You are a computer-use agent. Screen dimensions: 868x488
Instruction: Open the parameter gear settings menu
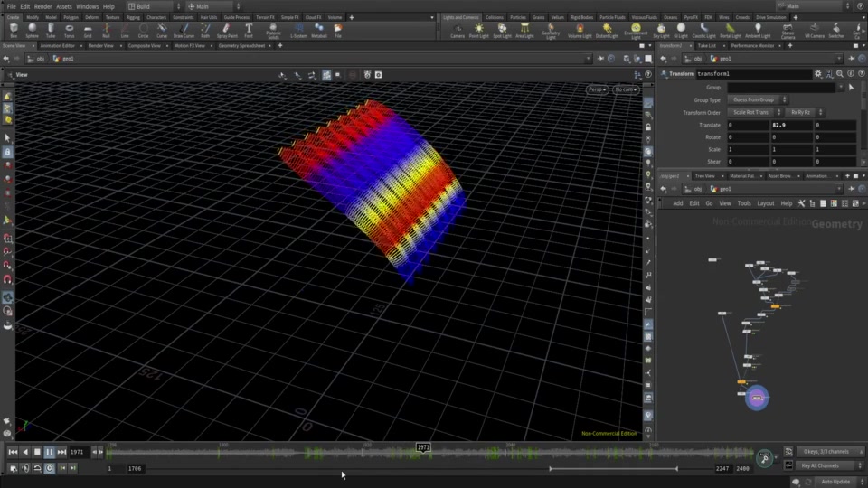818,73
